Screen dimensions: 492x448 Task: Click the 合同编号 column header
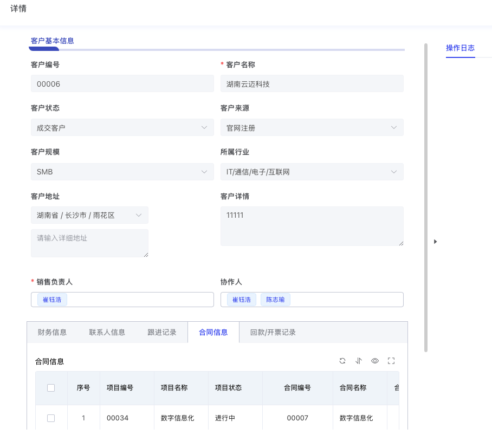coord(297,388)
